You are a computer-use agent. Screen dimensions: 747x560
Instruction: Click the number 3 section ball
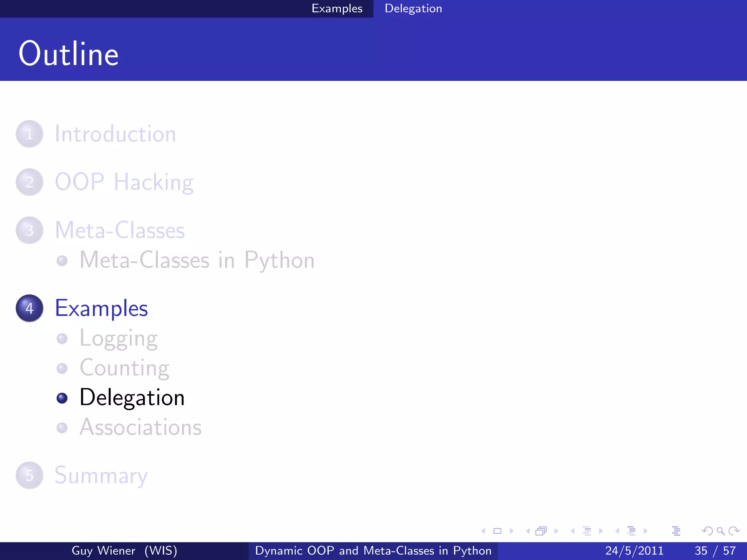point(30,230)
